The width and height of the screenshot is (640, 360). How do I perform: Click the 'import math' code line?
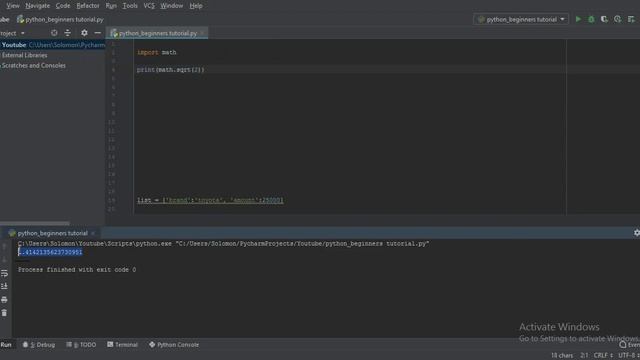tap(157, 52)
